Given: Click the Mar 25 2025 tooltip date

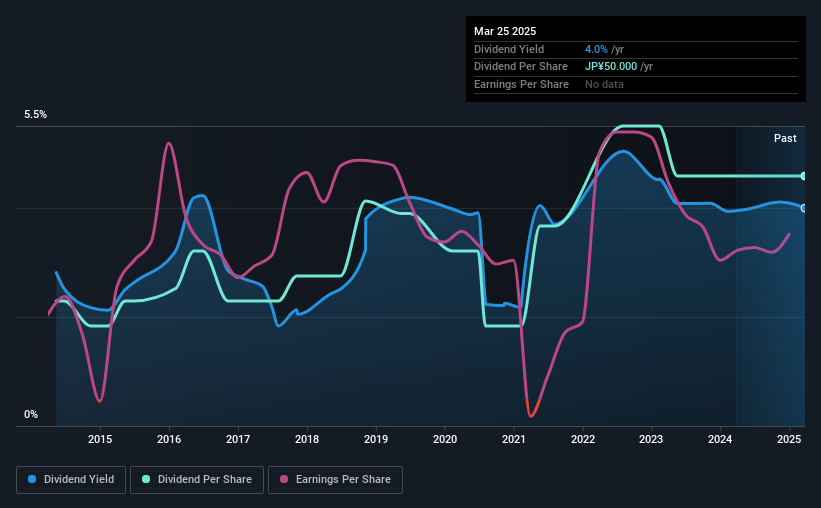Looking at the screenshot, I should [505, 31].
